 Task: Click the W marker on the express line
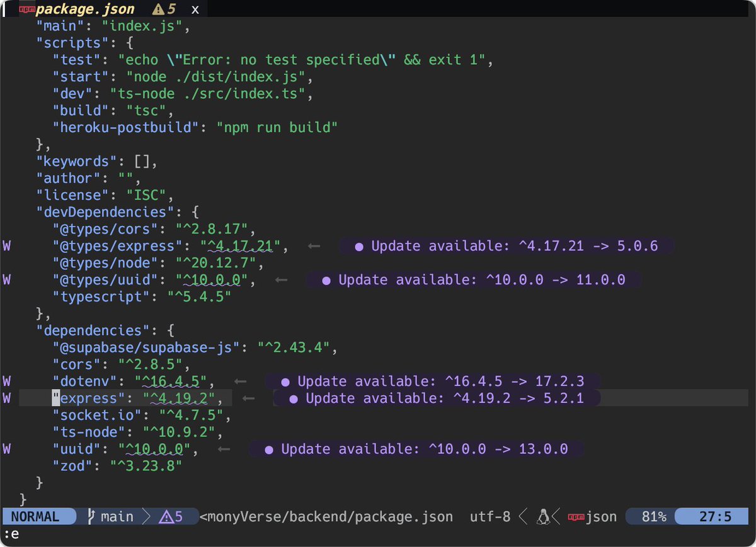pyautogui.click(x=6, y=398)
